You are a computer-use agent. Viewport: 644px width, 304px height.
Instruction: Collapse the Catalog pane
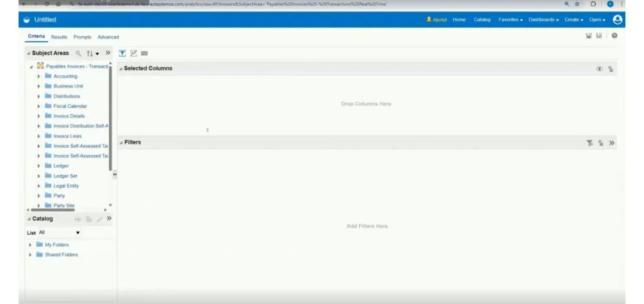(29, 219)
